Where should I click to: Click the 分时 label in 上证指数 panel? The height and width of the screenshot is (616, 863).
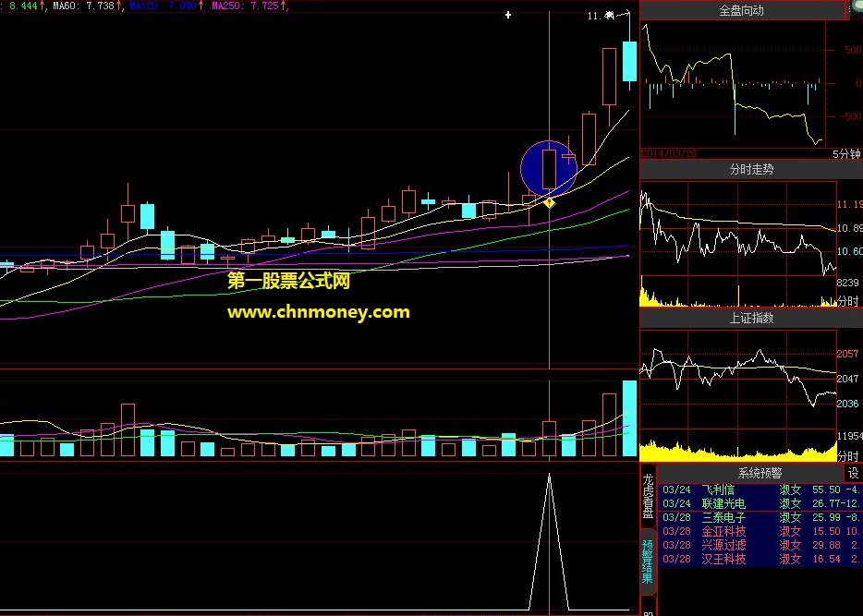(848, 456)
